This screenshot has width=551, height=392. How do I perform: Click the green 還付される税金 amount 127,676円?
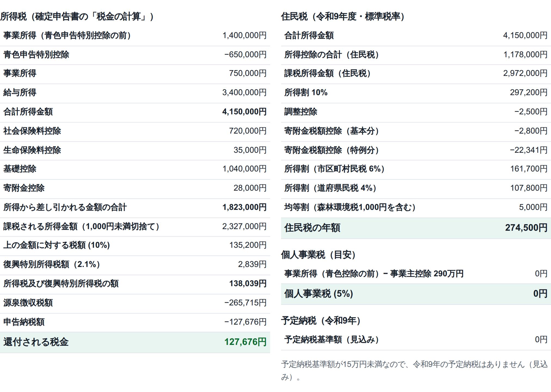pyautogui.click(x=245, y=342)
